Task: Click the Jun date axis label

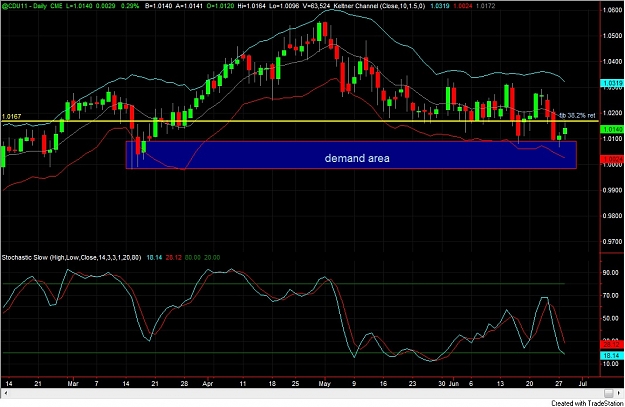Action: coord(454,384)
